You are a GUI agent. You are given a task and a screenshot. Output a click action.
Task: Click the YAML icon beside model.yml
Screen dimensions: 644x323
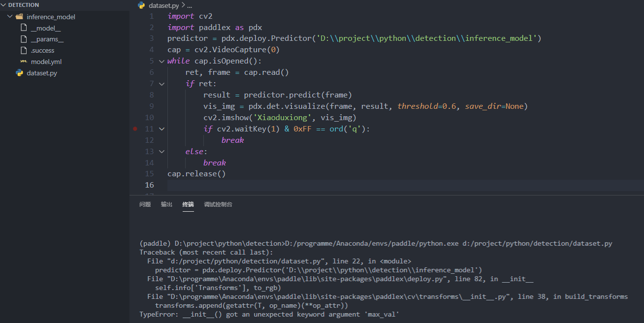tap(23, 62)
